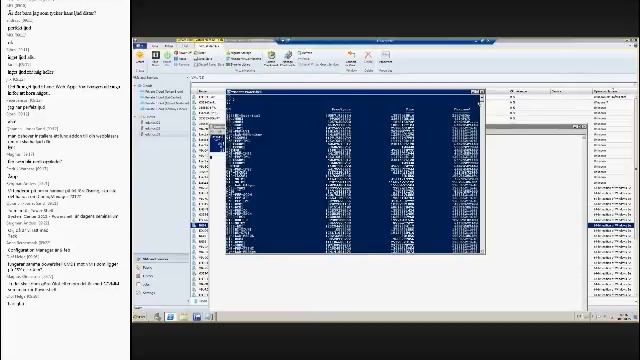Open the Library workspace
Image resolution: width=640 pixels, height=360 pixels.
[161, 276]
